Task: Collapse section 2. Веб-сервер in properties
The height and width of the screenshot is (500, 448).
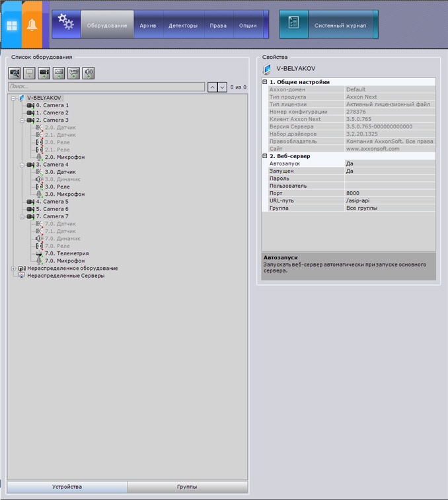Action: click(265, 156)
